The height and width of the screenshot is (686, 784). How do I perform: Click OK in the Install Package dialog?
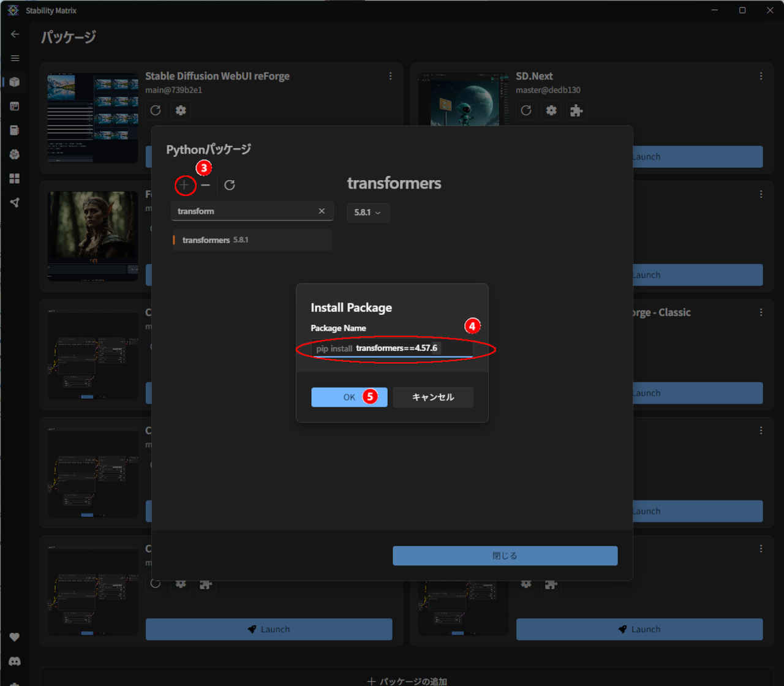point(349,397)
